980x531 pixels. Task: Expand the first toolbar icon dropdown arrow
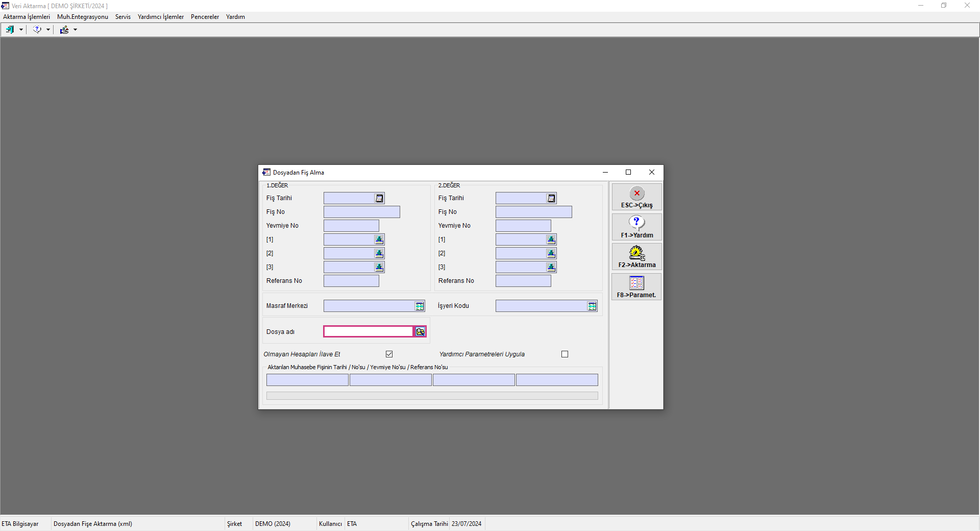pos(21,30)
